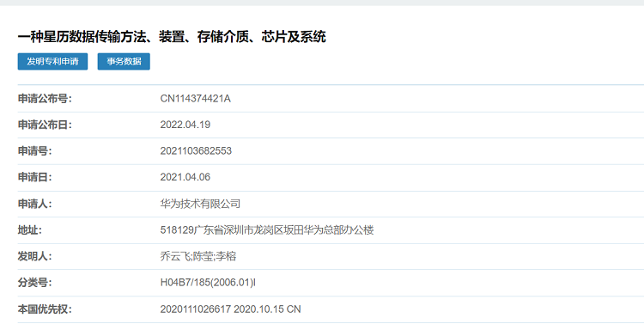Select applicant 华为技术有限公司

pyautogui.click(x=200, y=204)
